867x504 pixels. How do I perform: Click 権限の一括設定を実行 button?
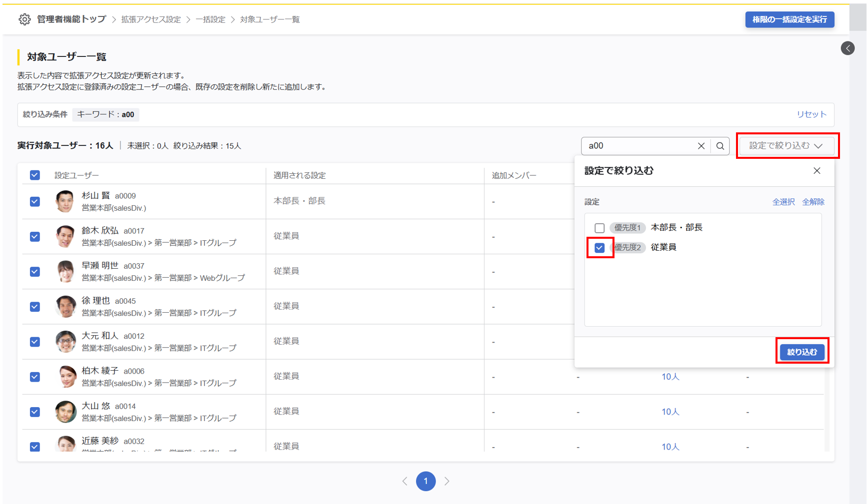(x=789, y=19)
